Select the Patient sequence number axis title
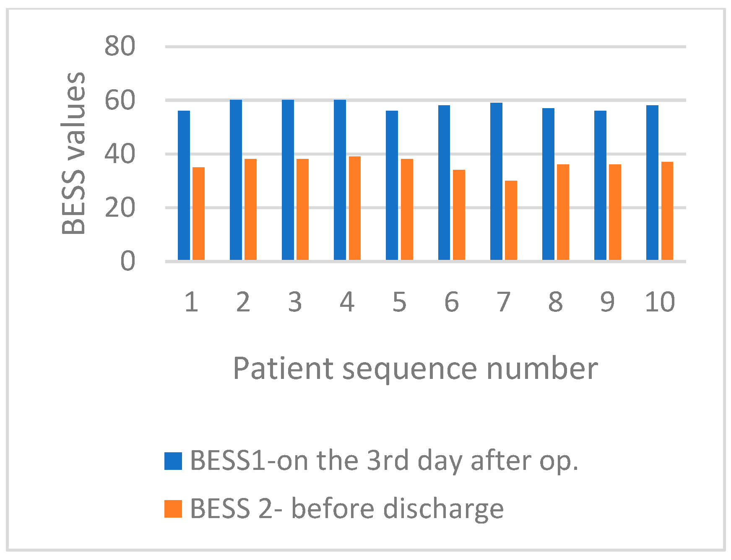This screenshot has height=560, width=731. pyautogui.click(x=415, y=369)
